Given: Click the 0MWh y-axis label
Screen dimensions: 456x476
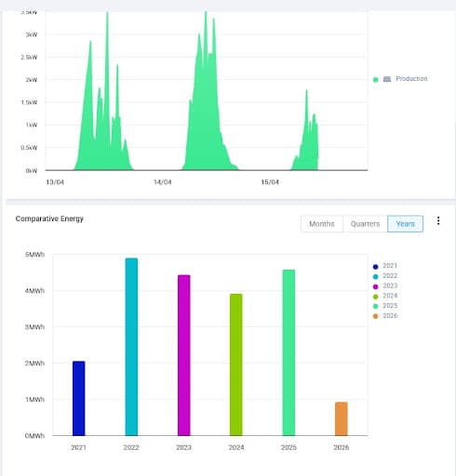Looking at the screenshot, I should point(34,436).
